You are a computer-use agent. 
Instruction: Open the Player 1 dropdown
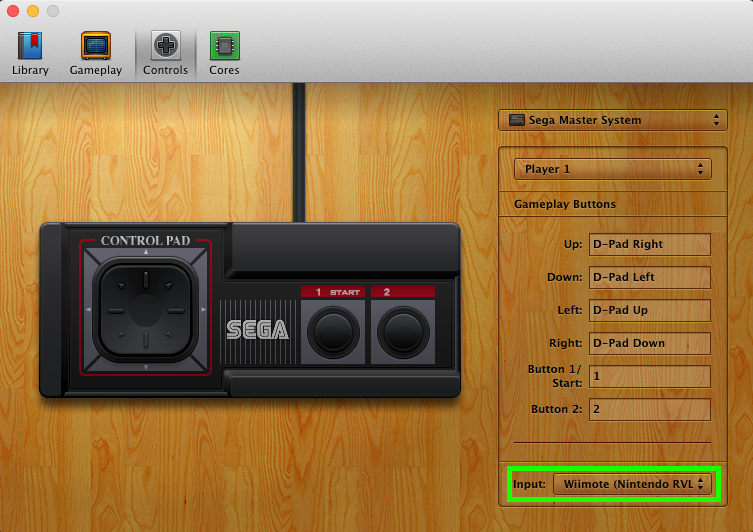613,169
